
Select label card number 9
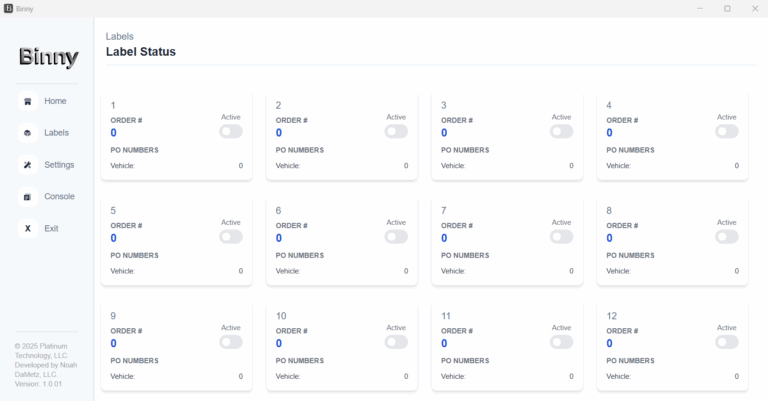click(176, 346)
